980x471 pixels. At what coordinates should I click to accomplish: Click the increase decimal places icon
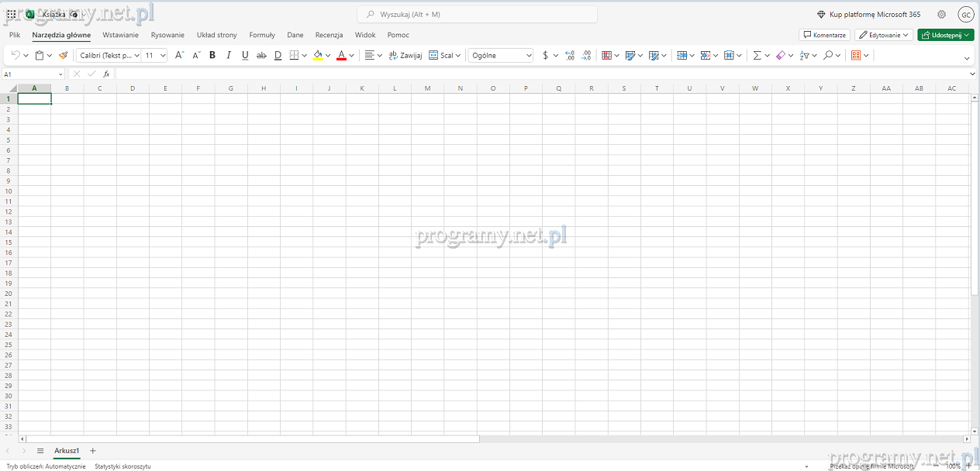coord(570,55)
